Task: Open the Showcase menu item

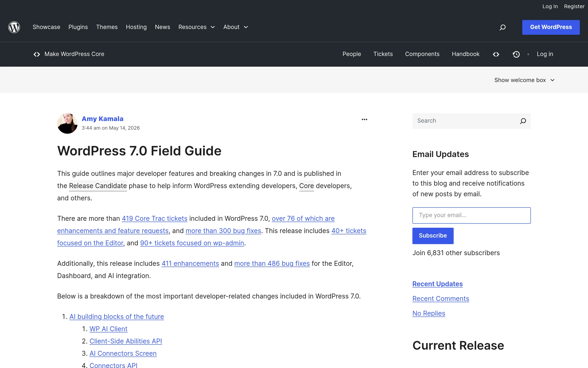Action: point(46,27)
